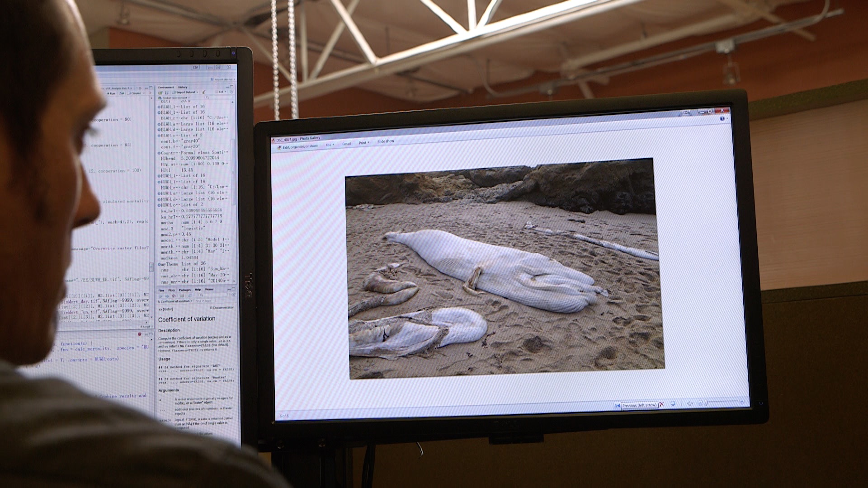The width and height of the screenshot is (868, 488).
Task: Click Edit, organize, or share button
Action: point(297,147)
